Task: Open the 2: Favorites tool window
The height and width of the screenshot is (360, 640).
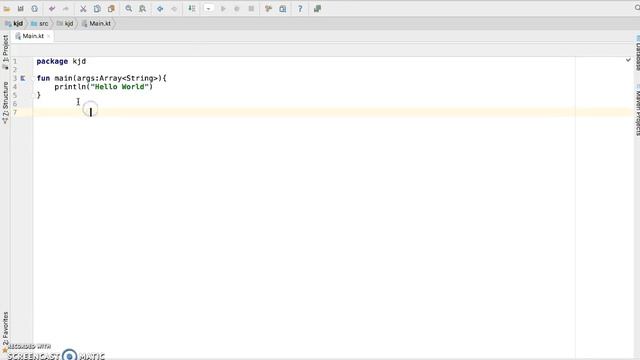Action: pyautogui.click(x=5, y=332)
